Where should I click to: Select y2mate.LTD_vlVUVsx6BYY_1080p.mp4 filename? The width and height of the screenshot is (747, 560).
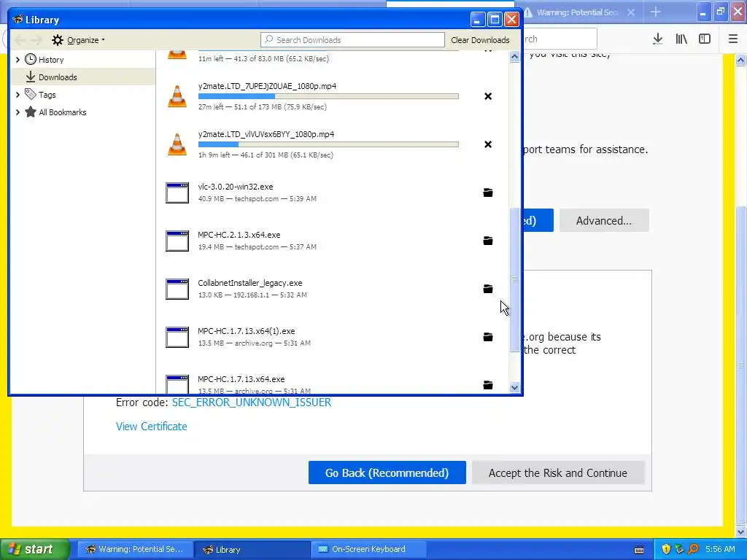click(266, 134)
